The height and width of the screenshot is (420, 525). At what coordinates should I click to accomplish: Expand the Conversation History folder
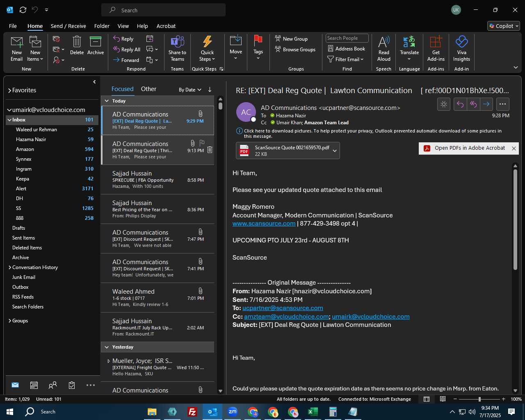click(9, 267)
